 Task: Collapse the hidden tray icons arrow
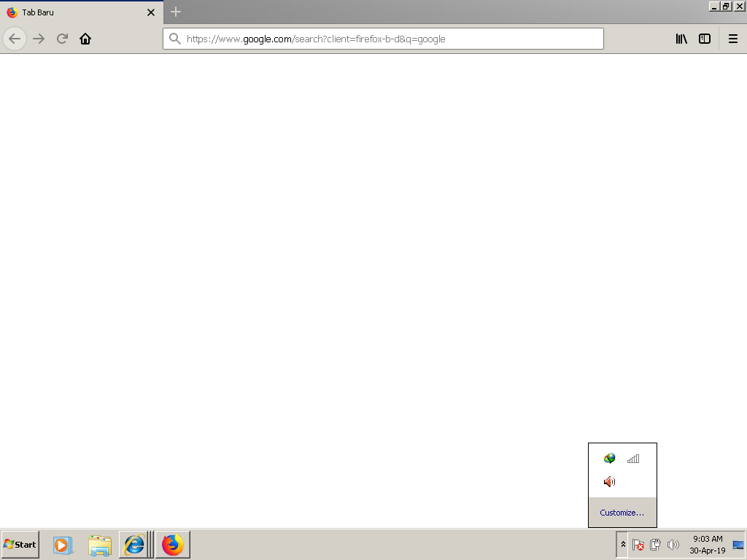coord(623,544)
